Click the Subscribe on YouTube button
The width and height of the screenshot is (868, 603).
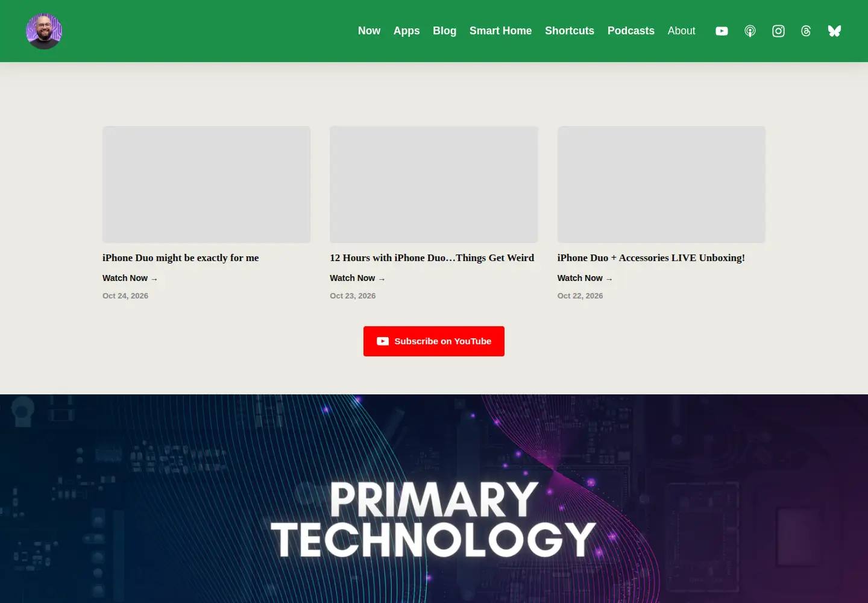tap(434, 341)
